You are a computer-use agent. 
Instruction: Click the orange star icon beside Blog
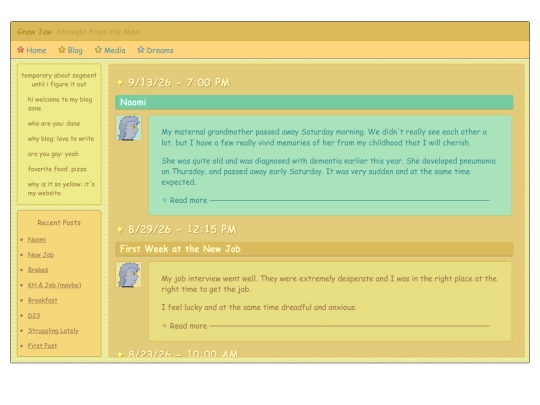pyautogui.click(x=62, y=50)
